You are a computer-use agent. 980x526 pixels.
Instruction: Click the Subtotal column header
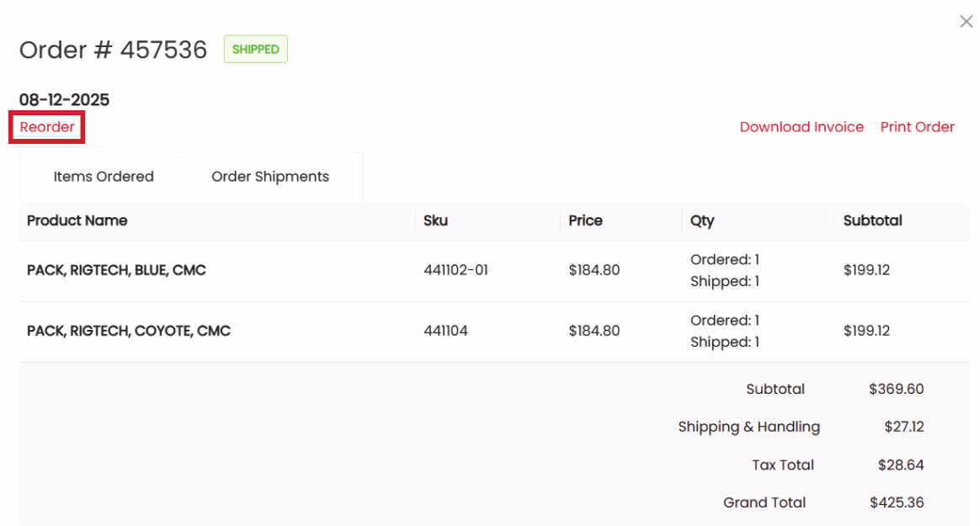[x=872, y=220]
